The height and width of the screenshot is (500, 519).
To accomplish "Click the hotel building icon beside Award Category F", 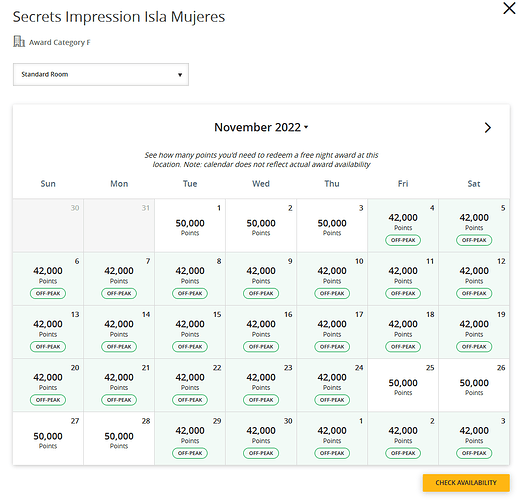I will [x=19, y=42].
